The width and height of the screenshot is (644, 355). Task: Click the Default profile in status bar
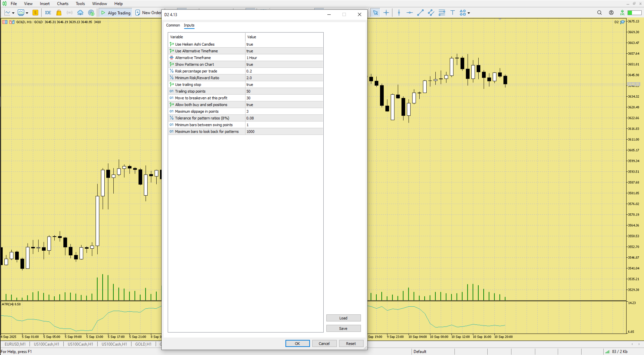pyautogui.click(x=420, y=352)
